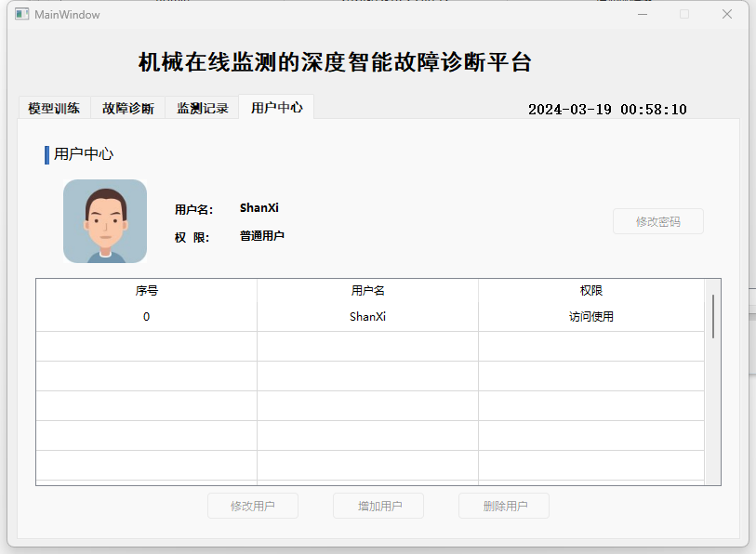Click the date and time display
This screenshot has width=756, height=554.
[607, 110]
